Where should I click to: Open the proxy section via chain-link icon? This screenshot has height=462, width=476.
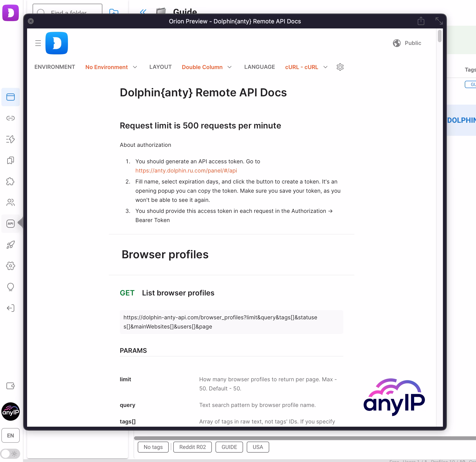click(x=11, y=118)
